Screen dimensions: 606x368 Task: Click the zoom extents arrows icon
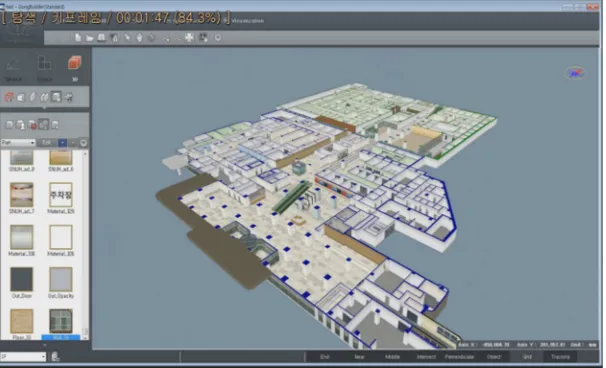189,37
